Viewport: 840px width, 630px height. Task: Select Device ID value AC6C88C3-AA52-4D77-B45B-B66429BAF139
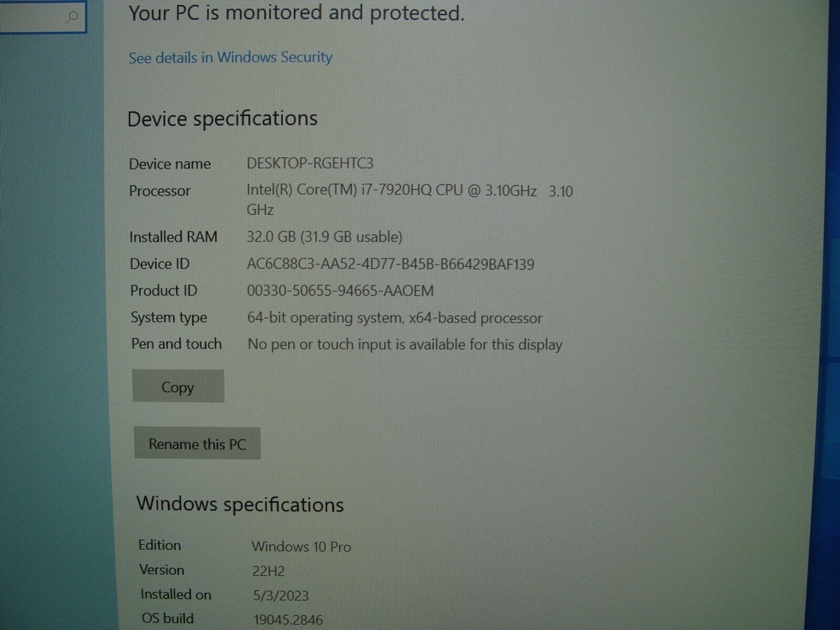tap(391, 264)
